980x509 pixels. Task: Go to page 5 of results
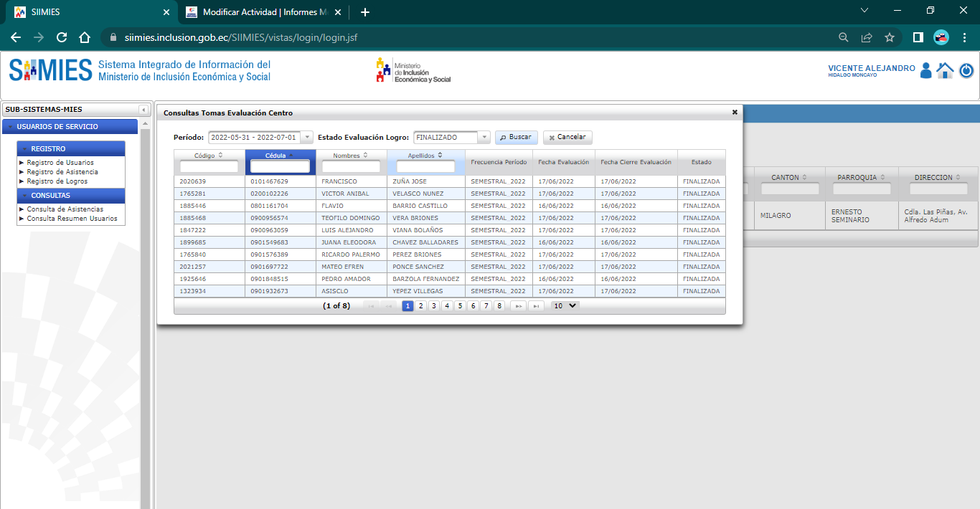coord(460,306)
